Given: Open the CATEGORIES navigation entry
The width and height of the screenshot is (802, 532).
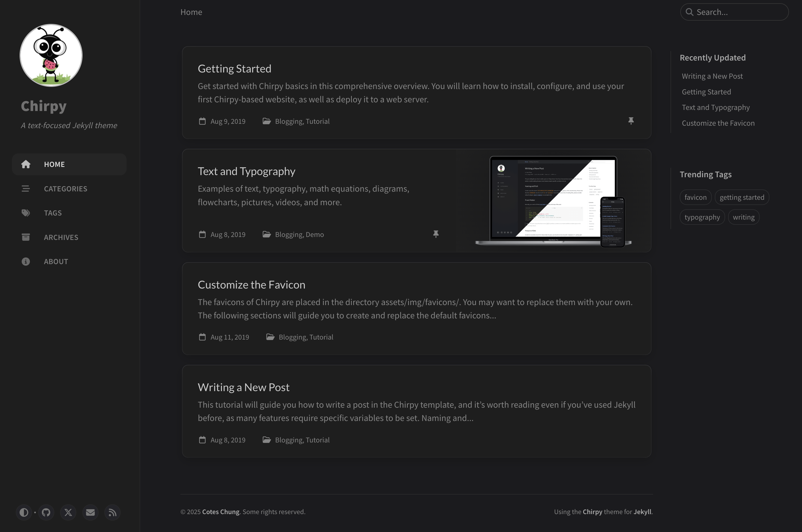Looking at the screenshot, I should pos(65,189).
